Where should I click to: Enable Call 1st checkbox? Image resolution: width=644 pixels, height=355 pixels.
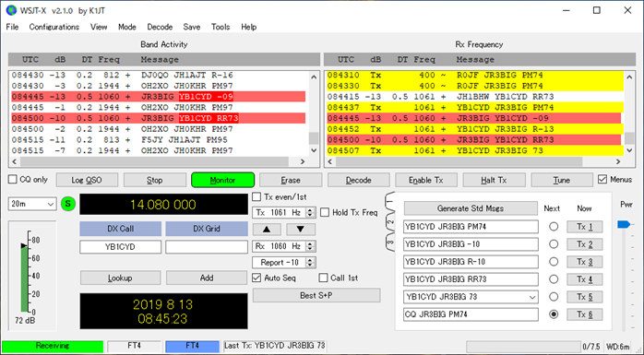click(x=323, y=278)
